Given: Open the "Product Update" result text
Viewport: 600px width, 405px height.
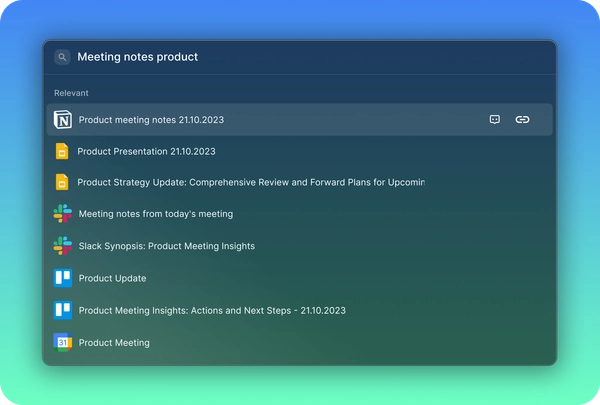Looking at the screenshot, I should (x=112, y=278).
